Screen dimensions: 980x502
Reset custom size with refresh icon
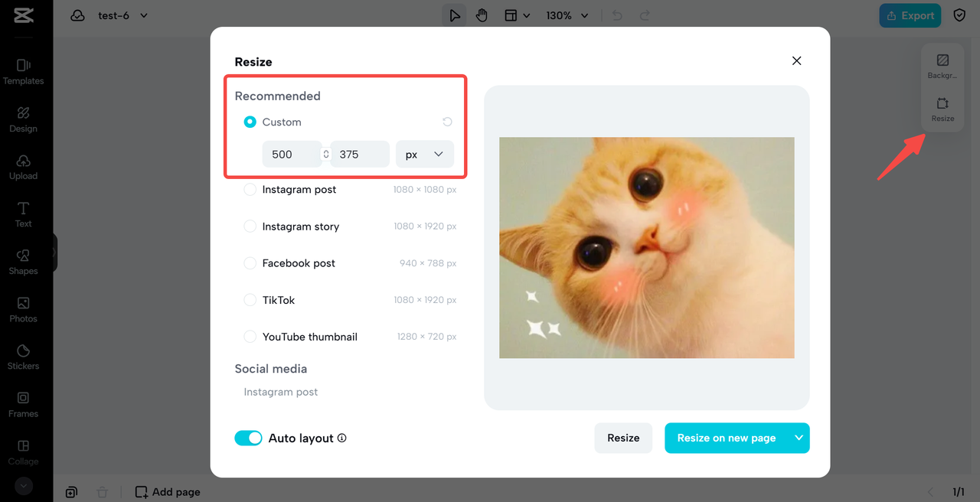[447, 122]
